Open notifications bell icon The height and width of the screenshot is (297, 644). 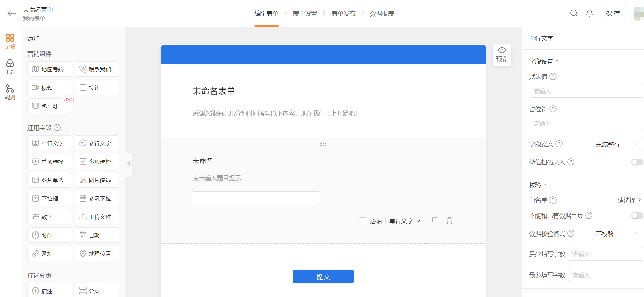click(x=589, y=13)
